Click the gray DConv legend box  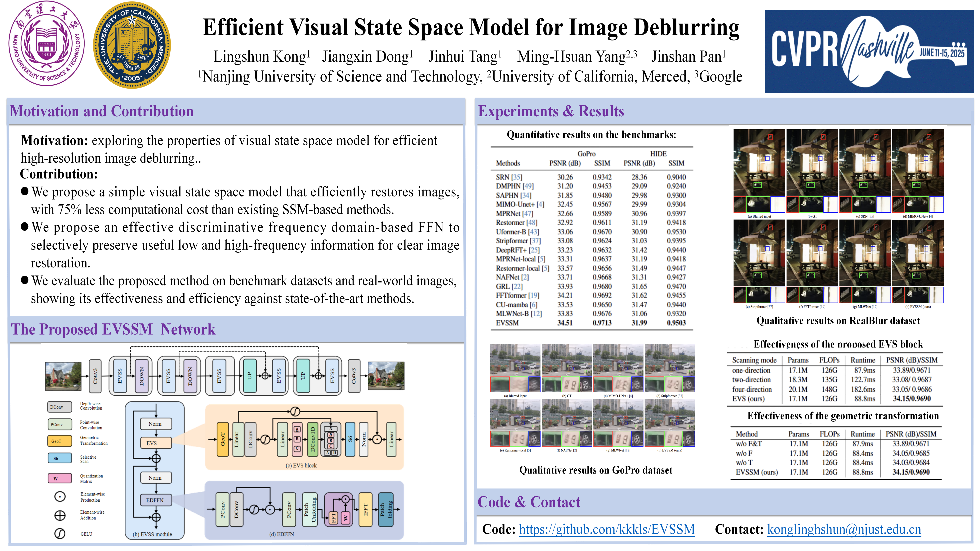[59, 407]
